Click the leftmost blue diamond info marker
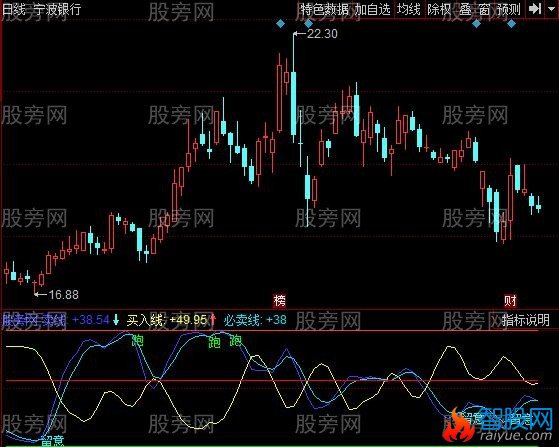The height and width of the screenshot is (447, 559). [281, 24]
